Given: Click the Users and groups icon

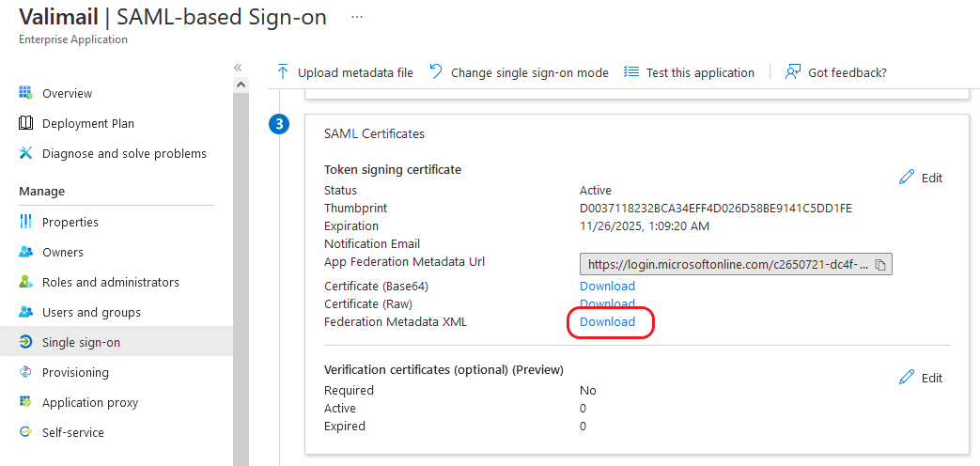Looking at the screenshot, I should (x=25, y=312).
